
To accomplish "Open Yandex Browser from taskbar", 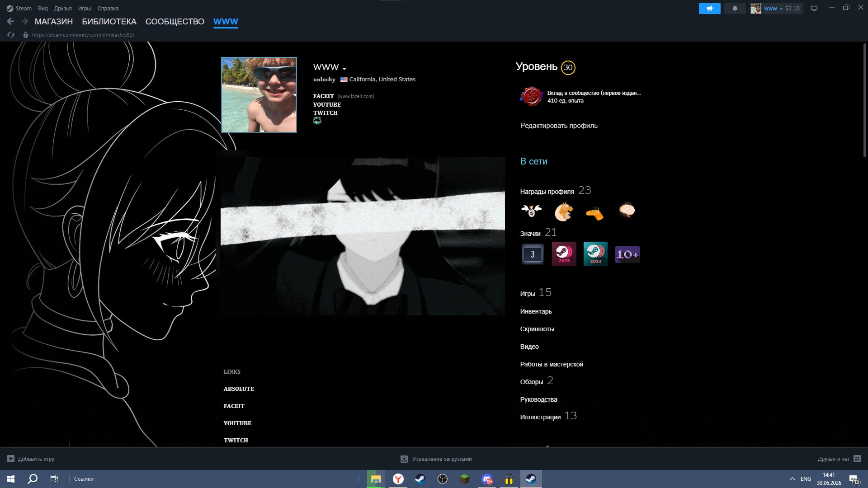I will [x=398, y=479].
